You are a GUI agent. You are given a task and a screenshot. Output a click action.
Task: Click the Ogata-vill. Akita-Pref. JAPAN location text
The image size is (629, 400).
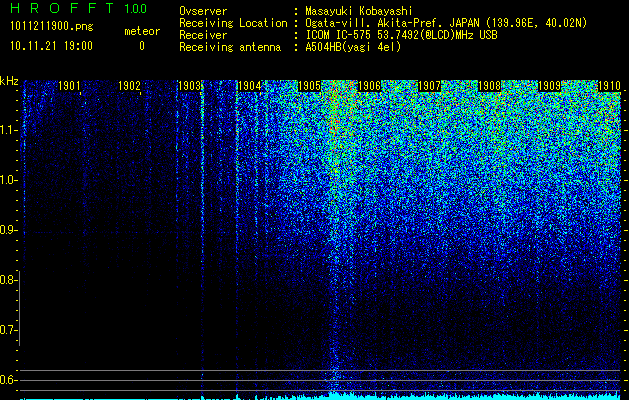point(446,23)
